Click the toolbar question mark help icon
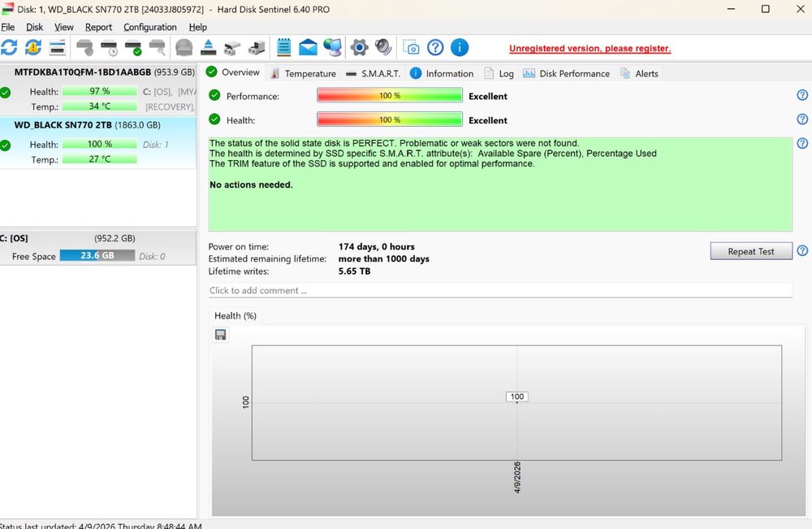Viewport: 812px width, 529px height. [x=435, y=48]
